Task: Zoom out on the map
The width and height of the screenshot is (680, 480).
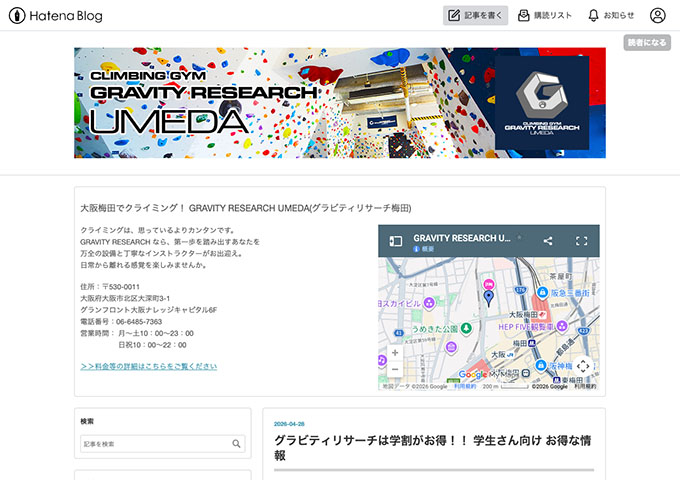Action: pyautogui.click(x=395, y=369)
